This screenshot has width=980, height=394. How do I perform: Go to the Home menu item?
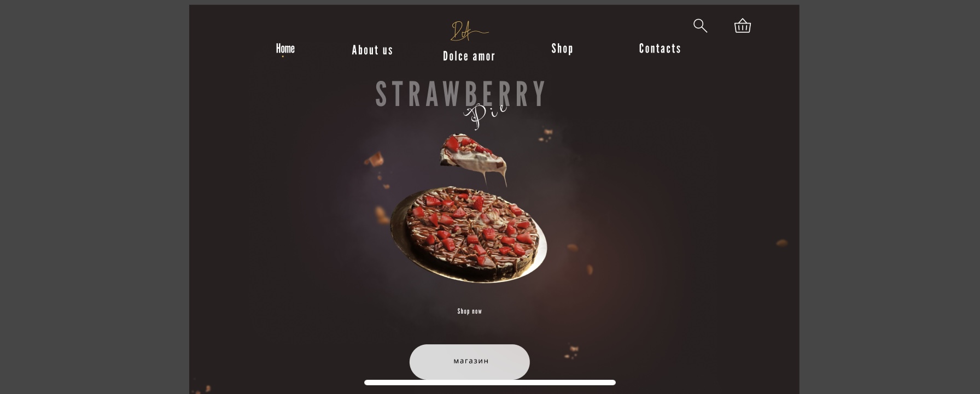pyautogui.click(x=285, y=48)
